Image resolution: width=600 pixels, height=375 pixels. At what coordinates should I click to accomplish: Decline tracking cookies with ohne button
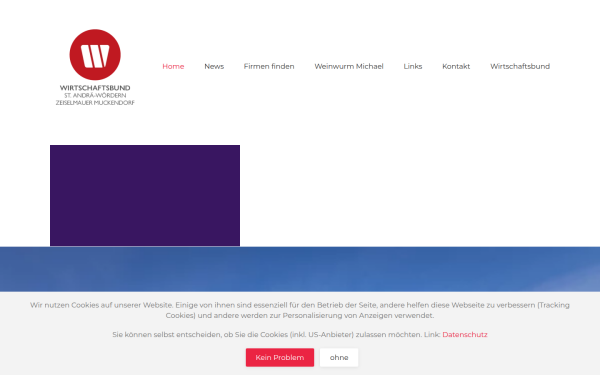click(339, 357)
